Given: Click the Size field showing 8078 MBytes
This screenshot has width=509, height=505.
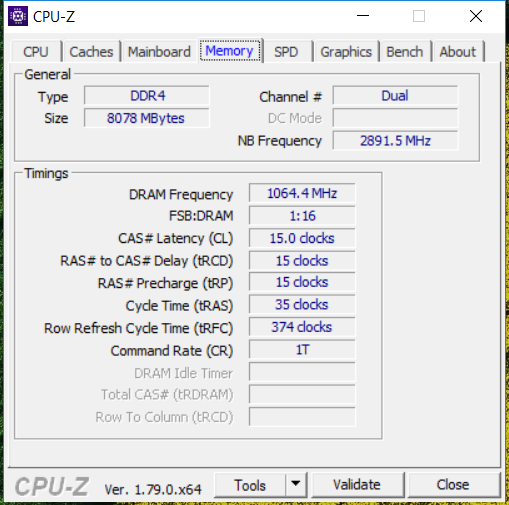Looking at the screenshot, I should coord(147,118).
